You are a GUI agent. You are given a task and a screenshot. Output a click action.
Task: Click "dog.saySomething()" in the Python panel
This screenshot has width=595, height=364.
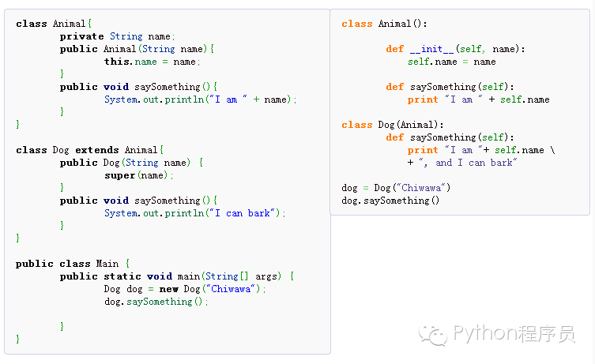click(x=390, y=201)
